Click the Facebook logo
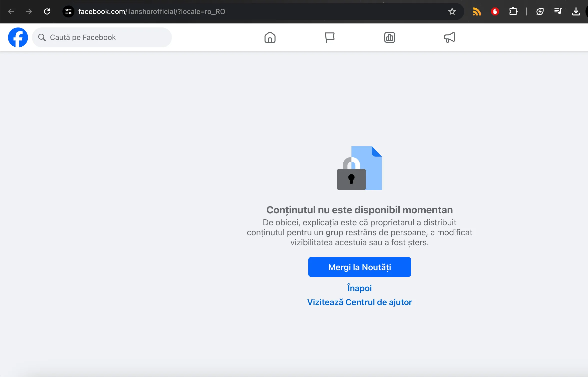 18,37
